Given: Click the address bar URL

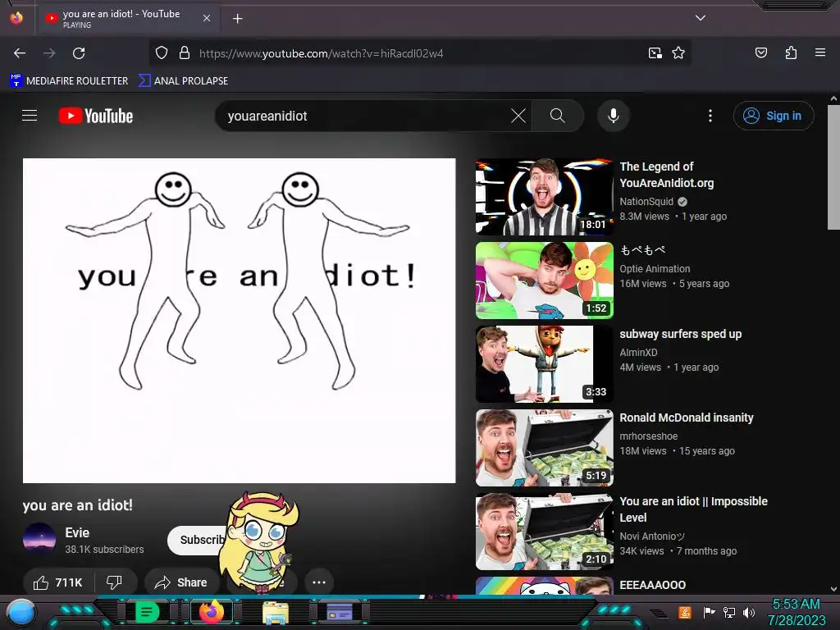Looking at the screenshot, I should 321,53.
